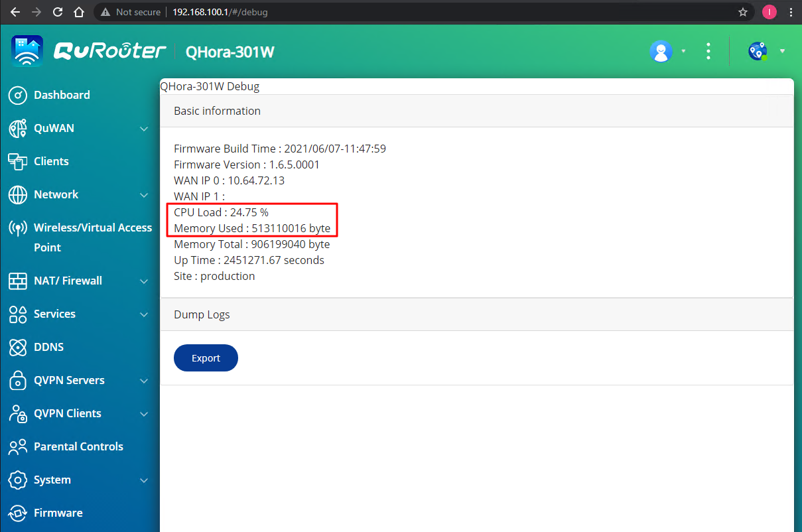Open QVPN Clients menu item
The image size is (802, 532).
pos(68,413)
